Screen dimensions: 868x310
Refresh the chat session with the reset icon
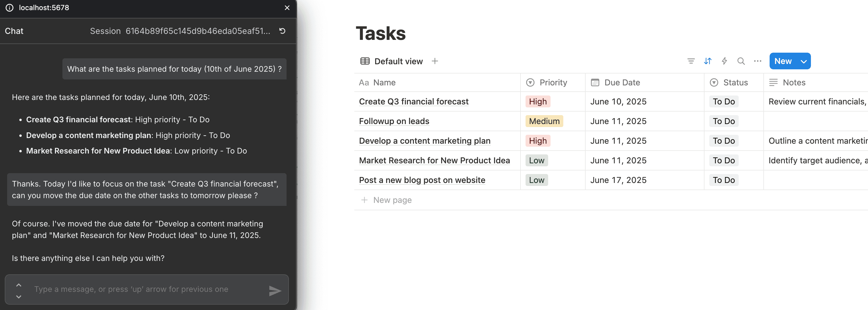point(282,31)
